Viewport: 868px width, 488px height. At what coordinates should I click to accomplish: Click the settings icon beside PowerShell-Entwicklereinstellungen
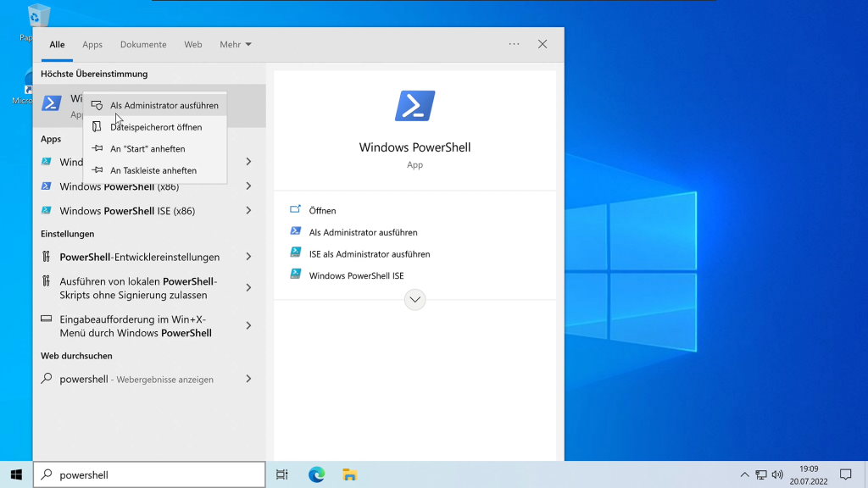point(47,256)
